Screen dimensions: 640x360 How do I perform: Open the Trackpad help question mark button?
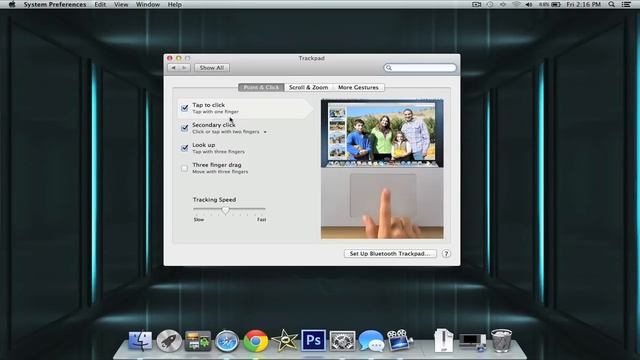446,253
